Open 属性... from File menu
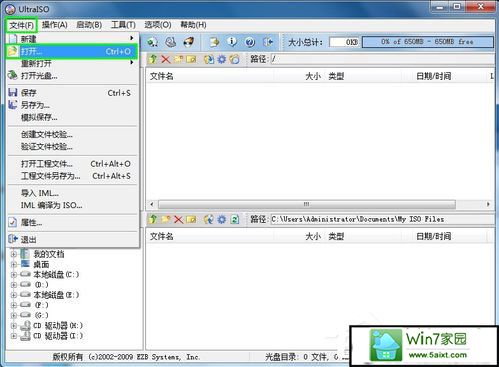This screenshot has height=367, width=499. pos(72,222)
